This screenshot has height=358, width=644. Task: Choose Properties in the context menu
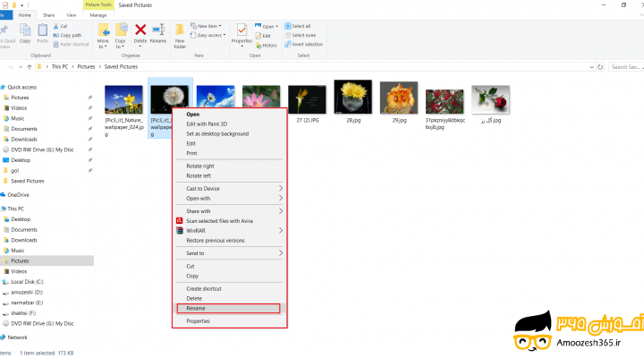[x=198, y=321]
